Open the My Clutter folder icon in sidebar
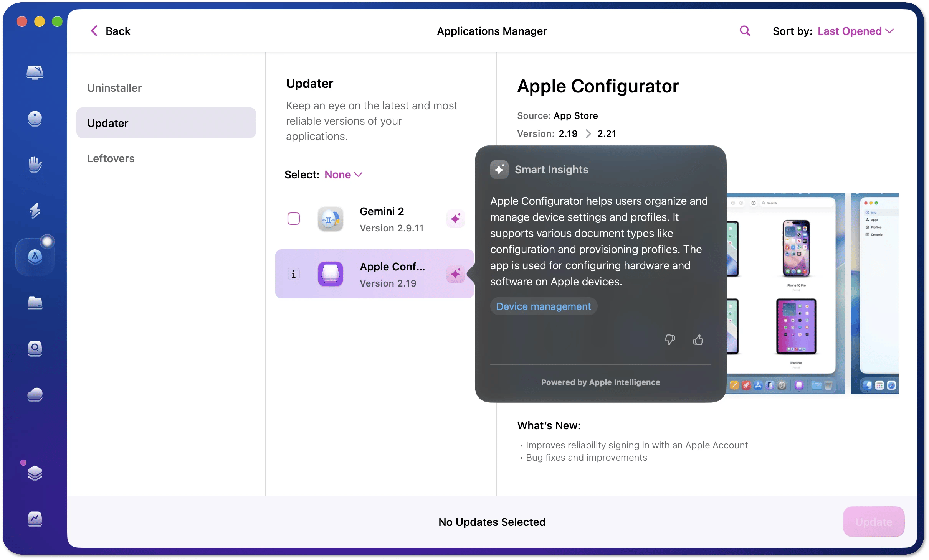 point(35,303)
